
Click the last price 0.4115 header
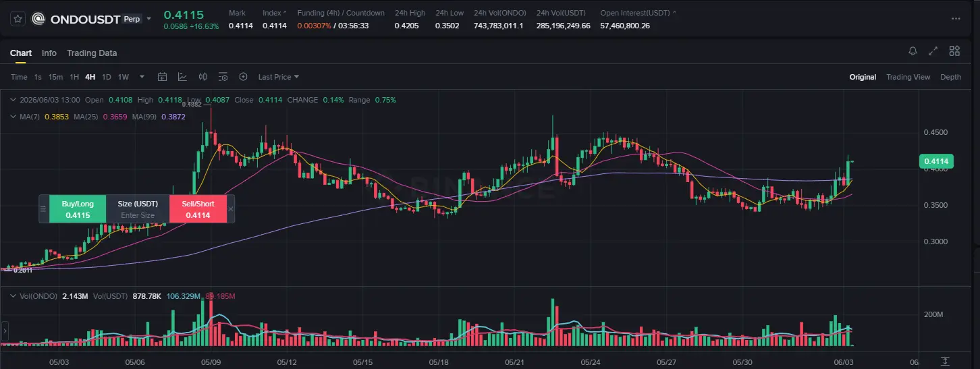(x=184, y=14)
